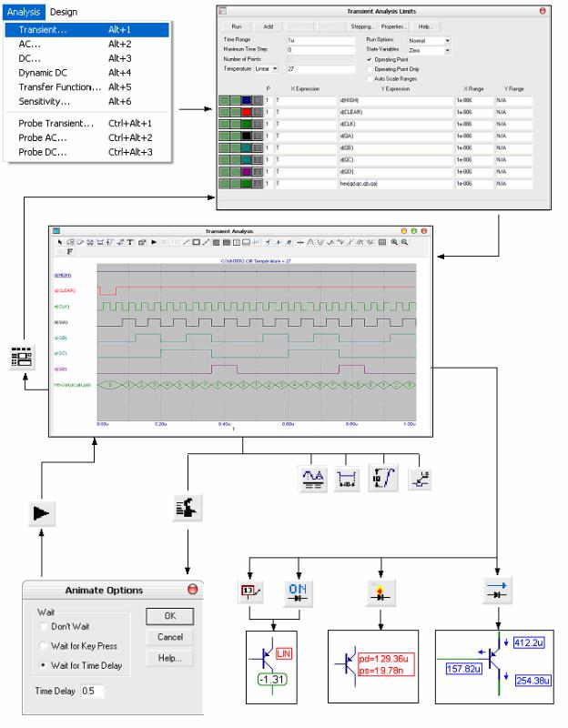
Task: Select the arrow pointer tool in toolbar
Action: tap(59, 242)
